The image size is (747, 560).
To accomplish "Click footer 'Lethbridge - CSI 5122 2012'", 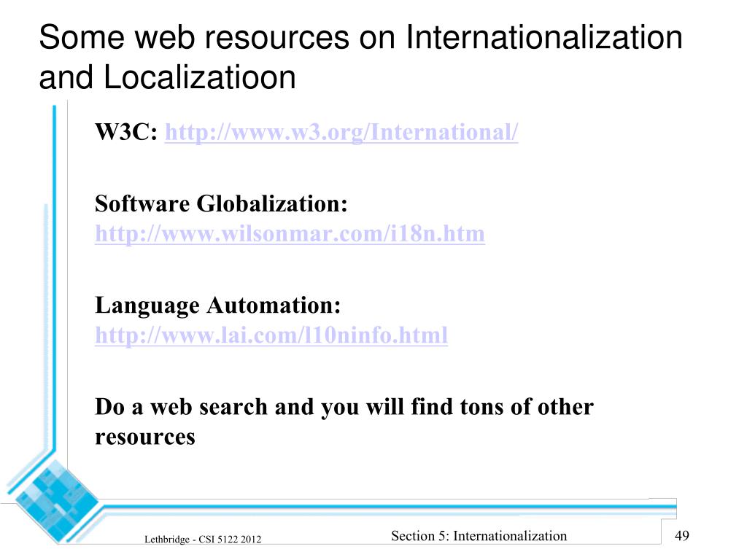I will pyautogui.click(x=203, y=539).
